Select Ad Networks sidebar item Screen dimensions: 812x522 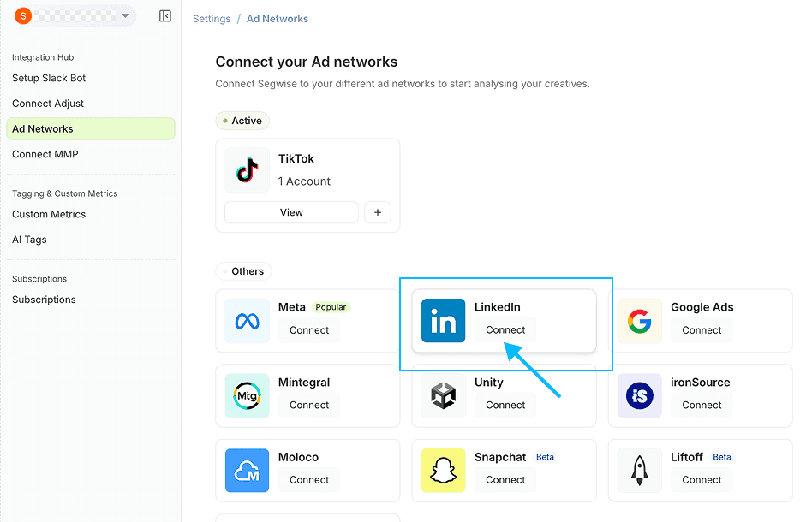[x=91, y=129]
